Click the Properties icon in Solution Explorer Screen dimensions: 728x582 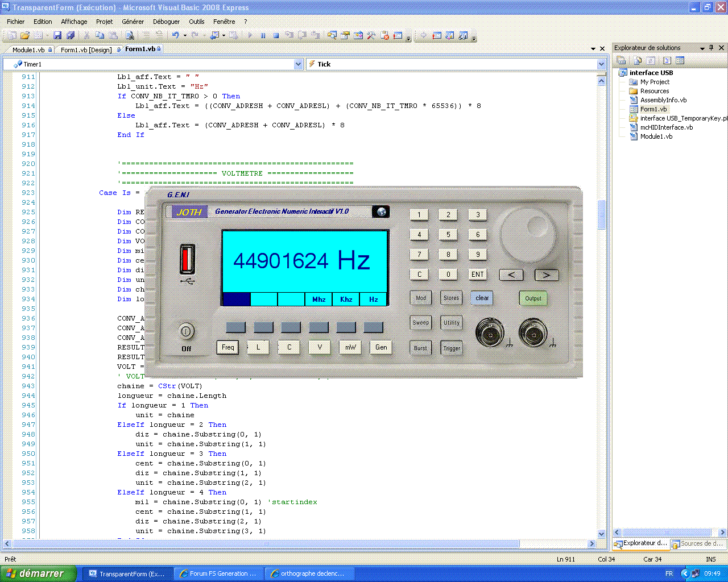(621, 60)
